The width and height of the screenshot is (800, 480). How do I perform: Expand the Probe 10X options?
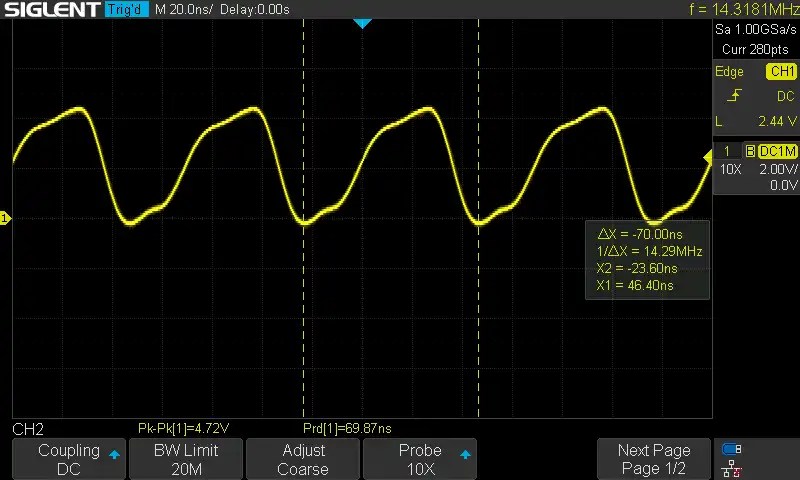pos(419,459)
